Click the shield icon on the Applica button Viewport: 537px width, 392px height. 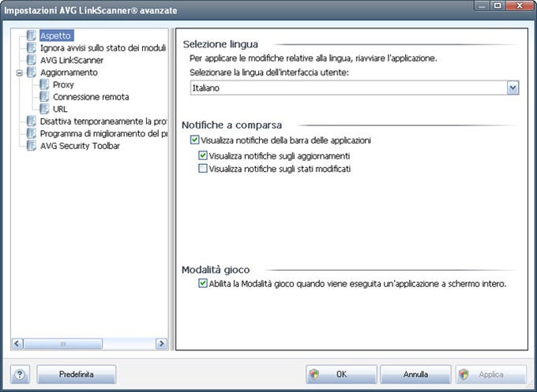pyautogui.click(x=464, y=375)
